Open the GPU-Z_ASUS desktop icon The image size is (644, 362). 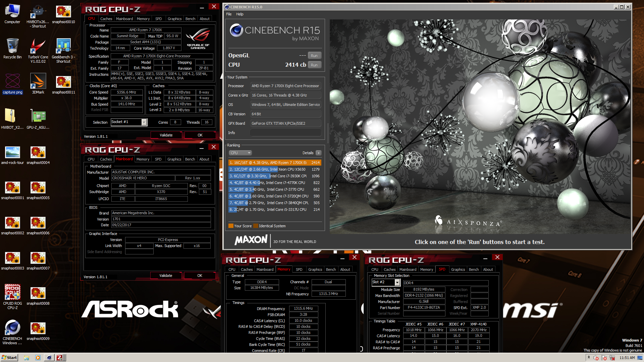(38, 119)
